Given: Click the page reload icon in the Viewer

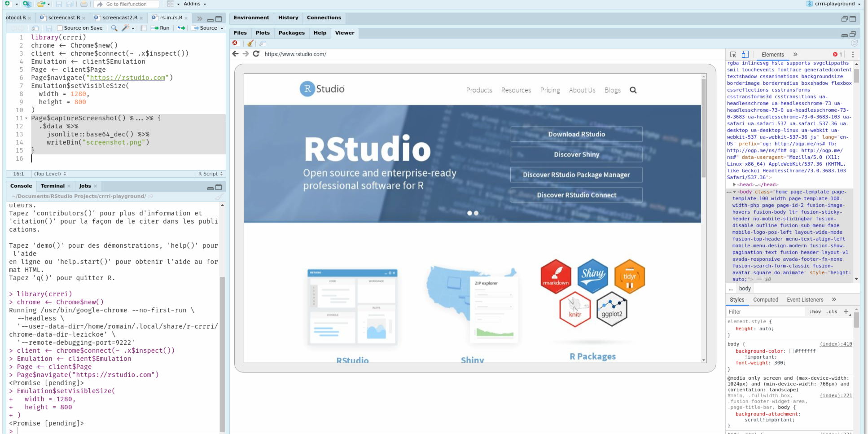Looking at the screenshot, I should click(x=256, y=54).
